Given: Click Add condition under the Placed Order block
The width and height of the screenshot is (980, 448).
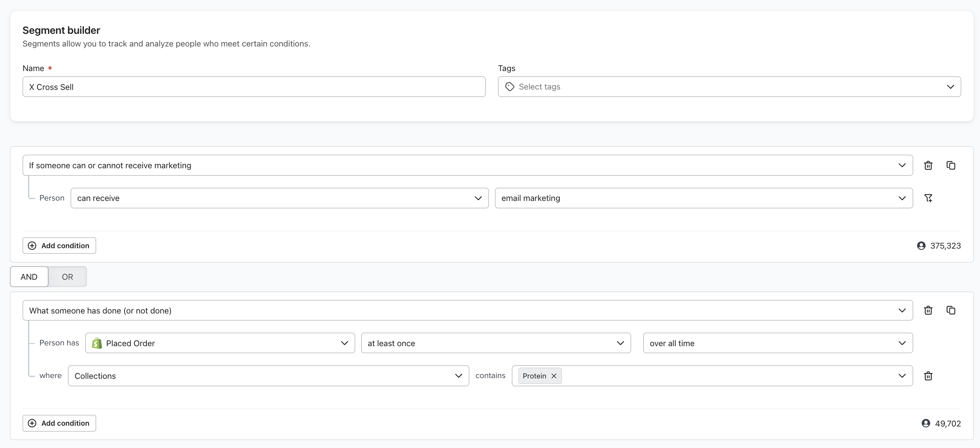Looking at the screenshot, I should click(59, 423).
